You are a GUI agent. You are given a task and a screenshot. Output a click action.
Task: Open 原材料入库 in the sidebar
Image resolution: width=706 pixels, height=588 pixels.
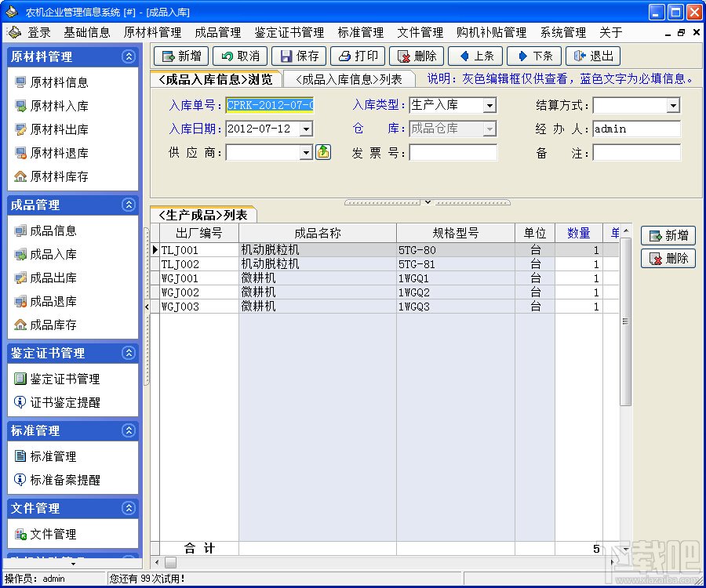tap(51, 106)
